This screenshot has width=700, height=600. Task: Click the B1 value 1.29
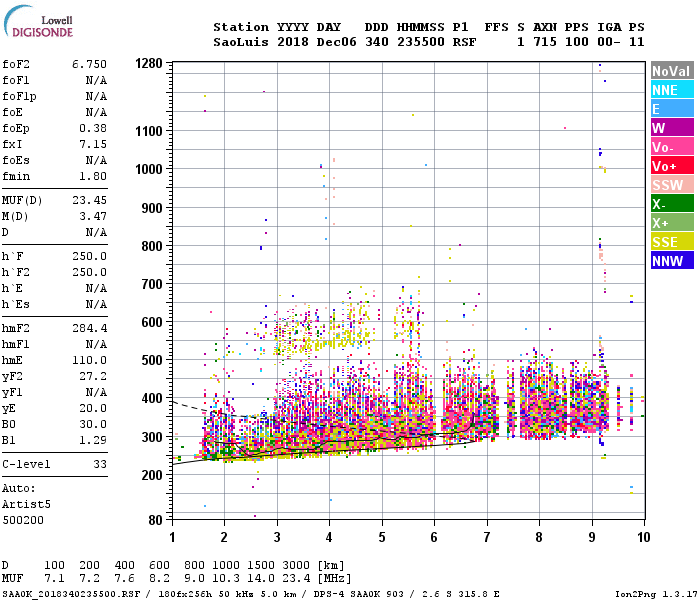[x=93, y=440]
